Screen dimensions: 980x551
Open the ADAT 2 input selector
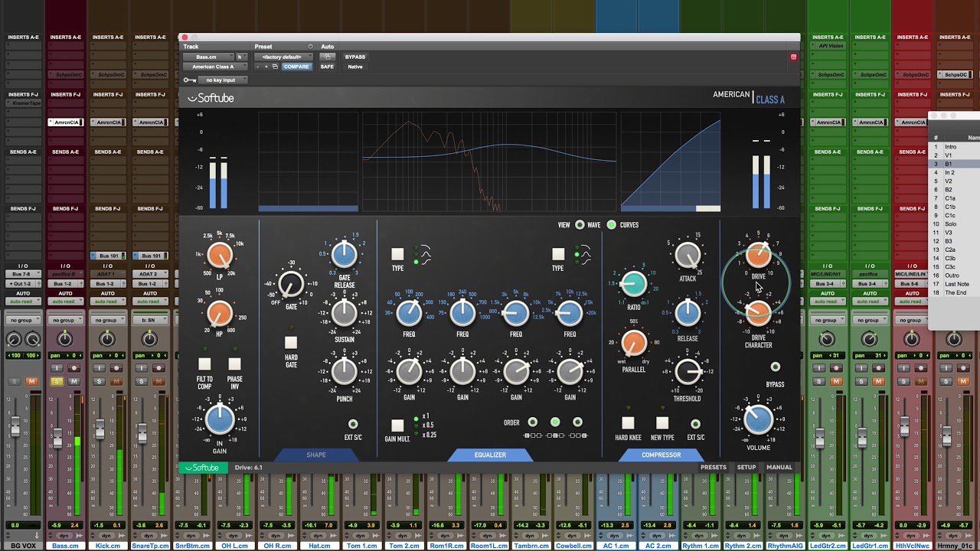[x=150, y=274]
